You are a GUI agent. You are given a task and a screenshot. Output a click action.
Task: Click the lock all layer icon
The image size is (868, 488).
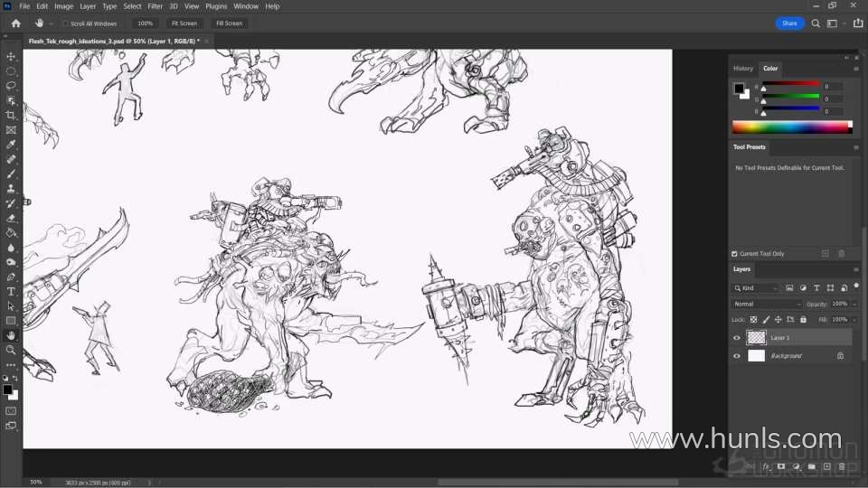pyautogui.click(x=803, y=320)
